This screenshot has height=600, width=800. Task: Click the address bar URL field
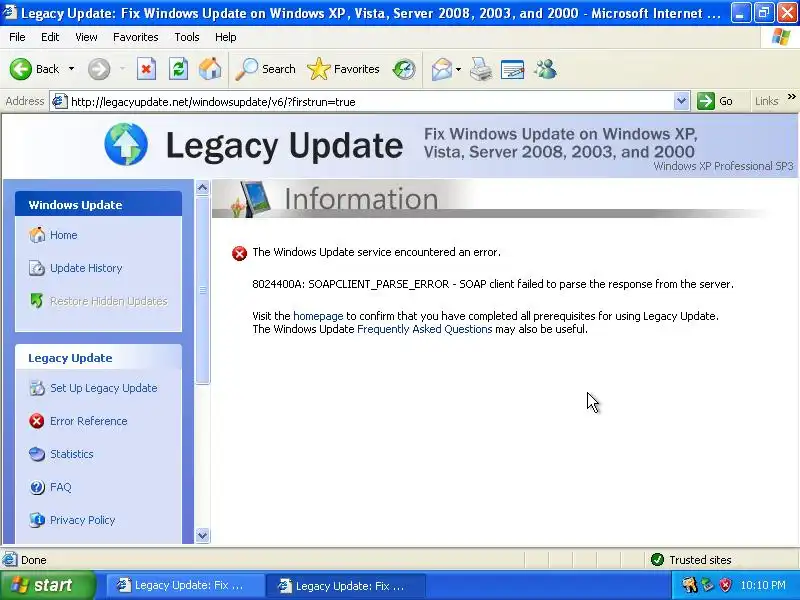[370, 102]
